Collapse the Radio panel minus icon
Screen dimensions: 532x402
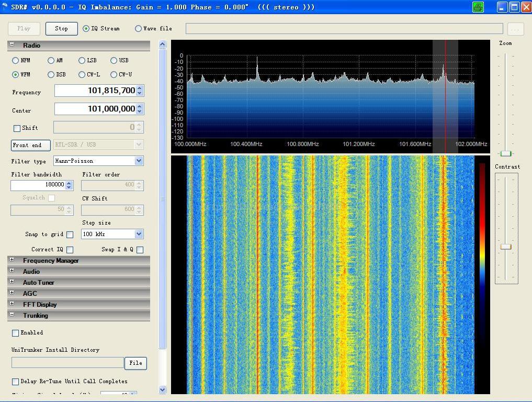click(x=12, y=44)
